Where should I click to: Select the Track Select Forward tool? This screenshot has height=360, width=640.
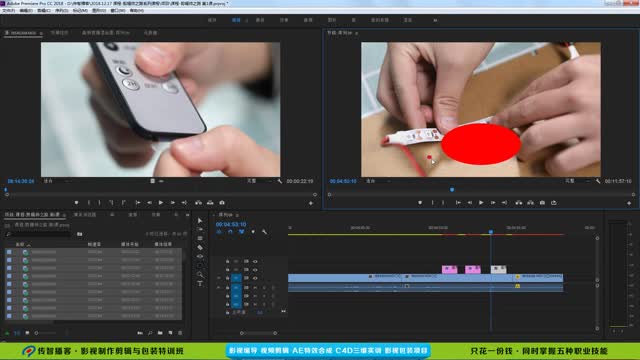(x=200, y=229)
